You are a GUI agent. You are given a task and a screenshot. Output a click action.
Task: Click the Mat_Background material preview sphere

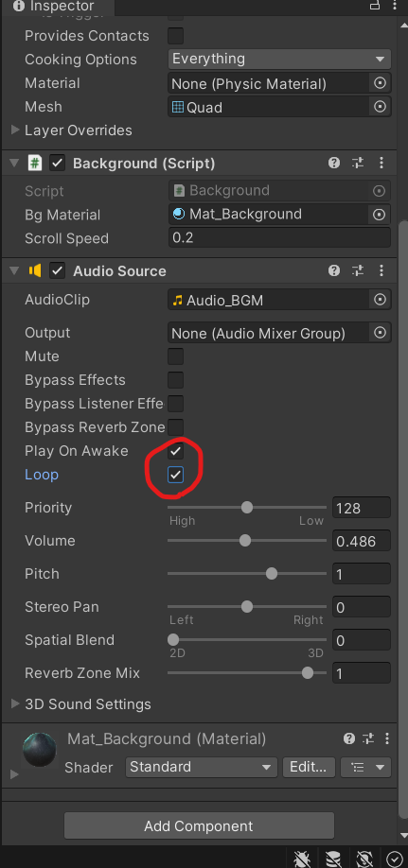(40, 750)
